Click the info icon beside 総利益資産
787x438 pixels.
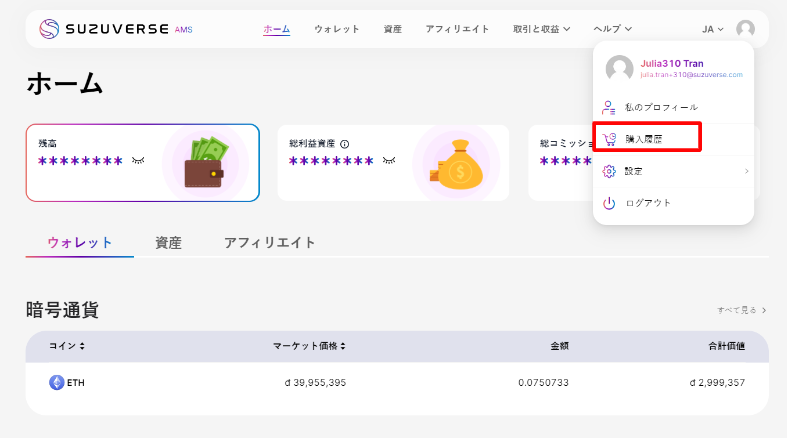(344, 144)
